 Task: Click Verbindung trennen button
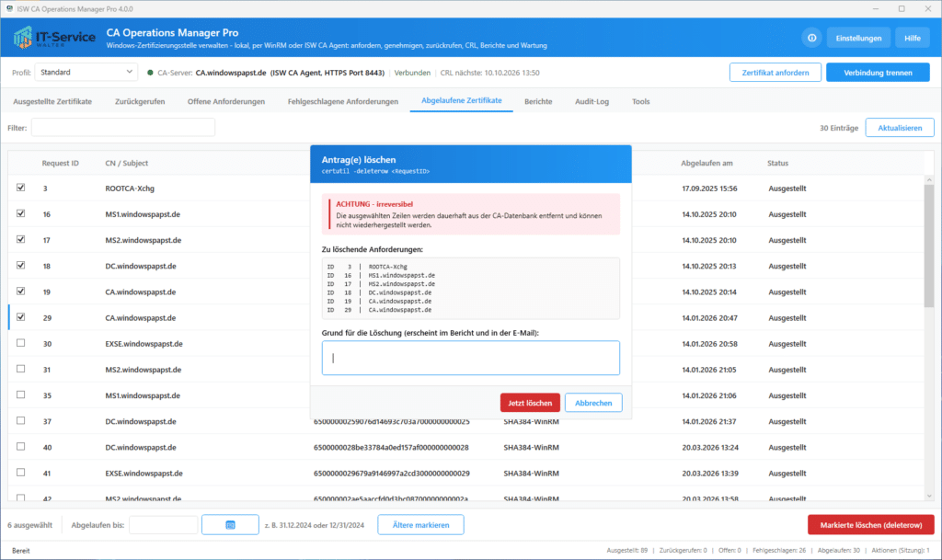click(x=878, y=73)
